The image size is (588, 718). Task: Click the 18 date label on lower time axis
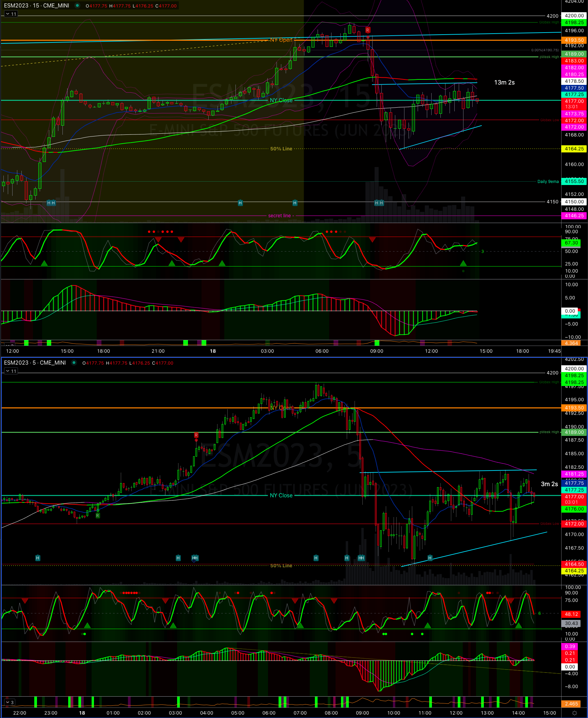coord(82,713)
